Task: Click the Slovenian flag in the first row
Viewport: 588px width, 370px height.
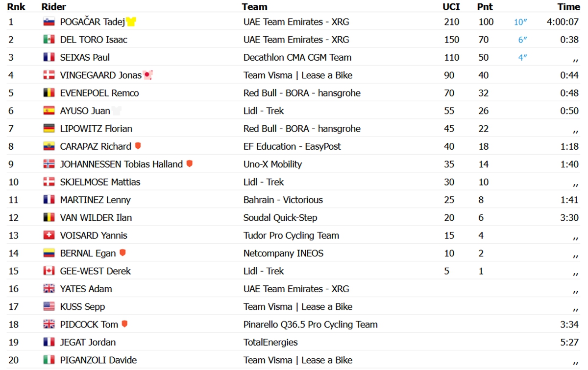Action: click(x=49, y=22)
